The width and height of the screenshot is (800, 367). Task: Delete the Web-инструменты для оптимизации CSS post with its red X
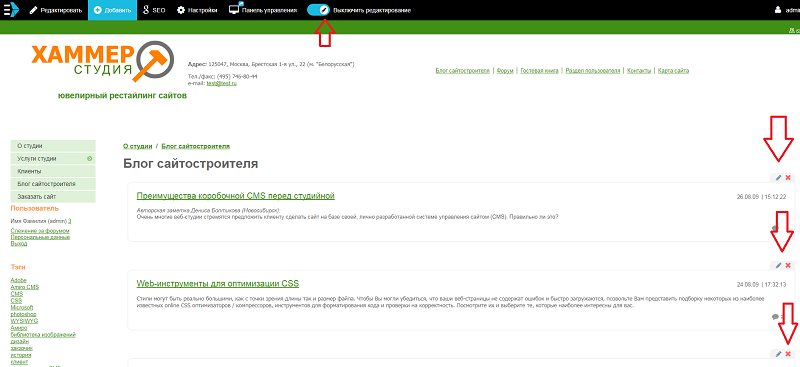788,265
